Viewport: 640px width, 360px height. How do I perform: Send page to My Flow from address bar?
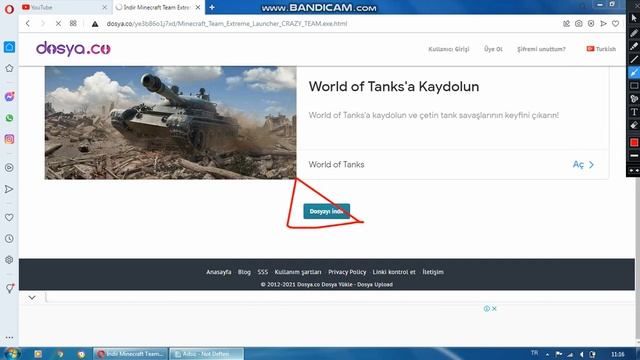pos(603,24)
